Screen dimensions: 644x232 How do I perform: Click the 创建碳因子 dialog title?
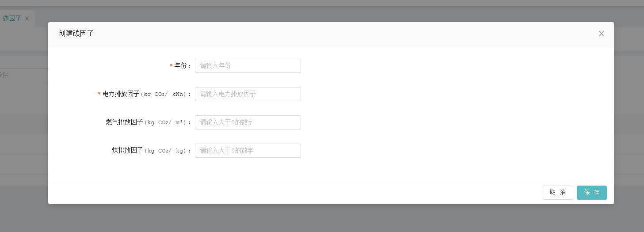click(x=76, y=34)
